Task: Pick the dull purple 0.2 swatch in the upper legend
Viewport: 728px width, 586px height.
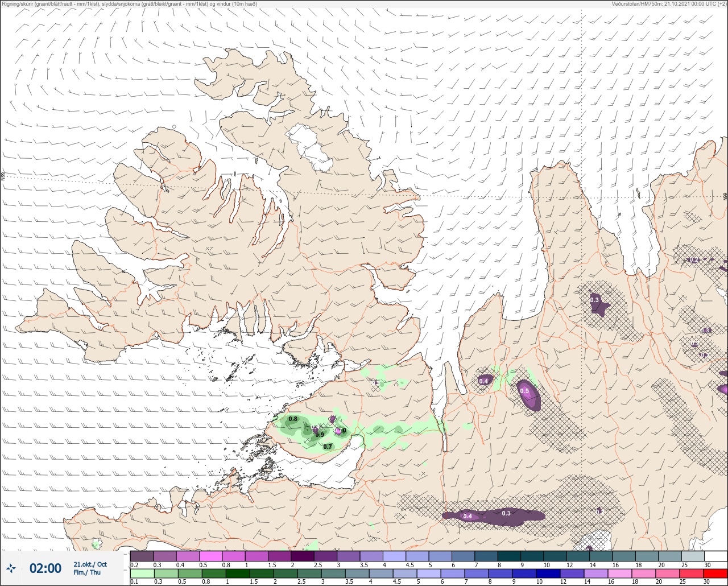Action: [142, 556]
